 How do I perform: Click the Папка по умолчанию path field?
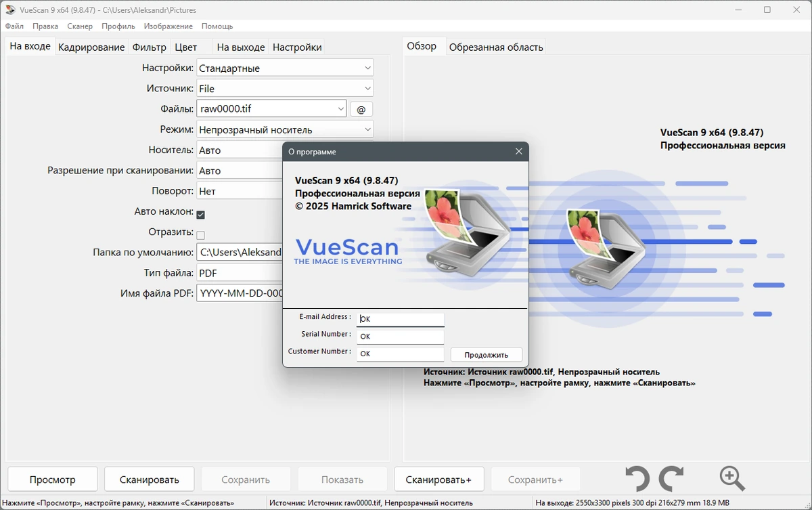click(x=240, y=252)
